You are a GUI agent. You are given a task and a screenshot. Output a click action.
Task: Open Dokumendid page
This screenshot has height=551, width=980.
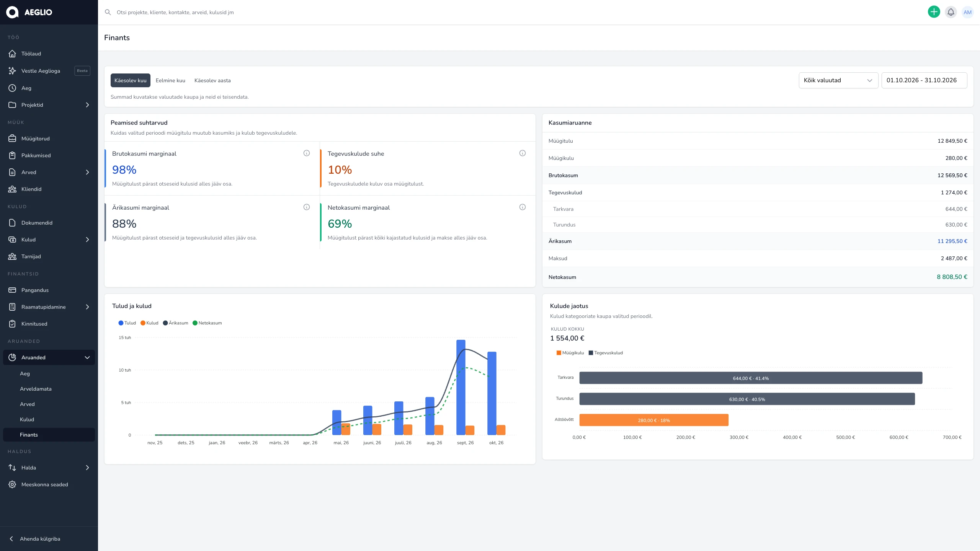point(49,223)
